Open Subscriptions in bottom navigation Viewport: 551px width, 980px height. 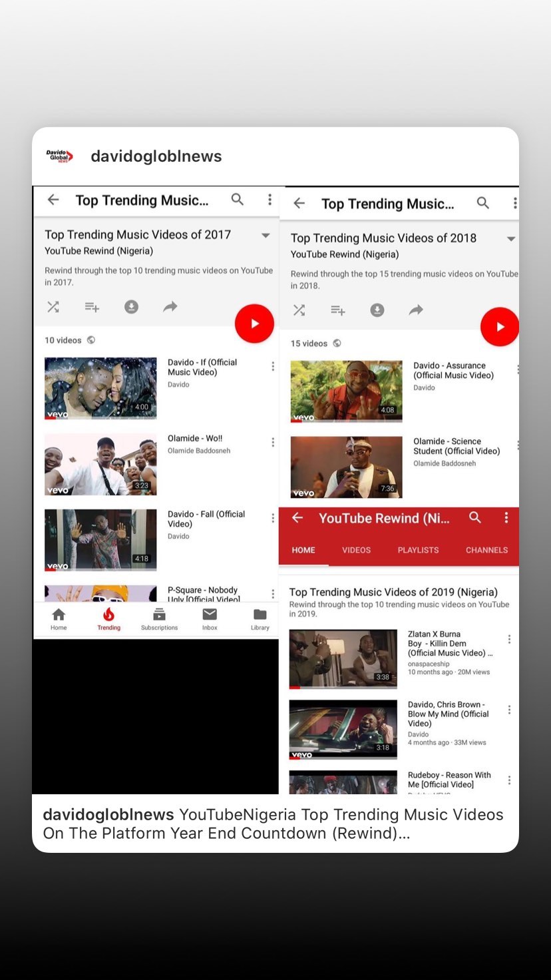pos(159,618)
